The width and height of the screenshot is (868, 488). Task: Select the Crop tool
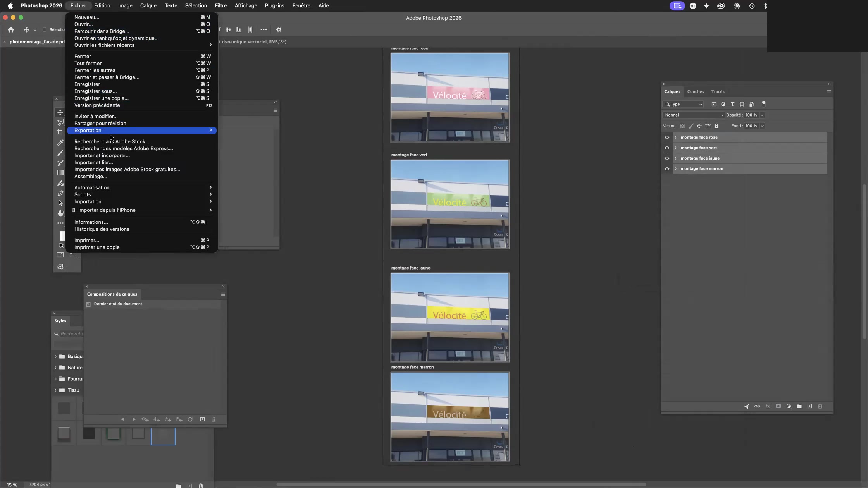(60, 132)
